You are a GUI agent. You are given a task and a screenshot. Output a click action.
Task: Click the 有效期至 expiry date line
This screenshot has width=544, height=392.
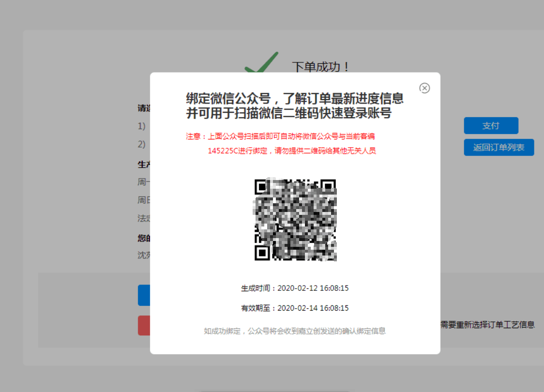(x=295, y=308)
